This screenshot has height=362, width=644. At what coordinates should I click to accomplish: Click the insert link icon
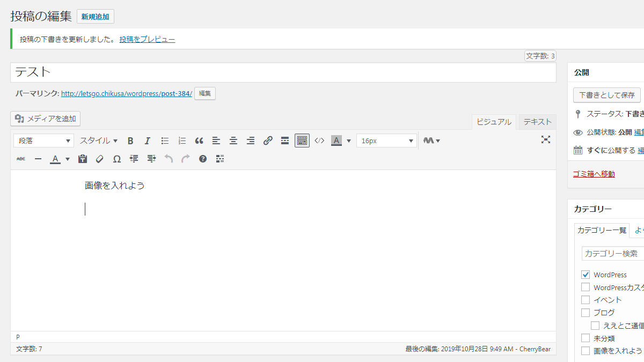268,141
